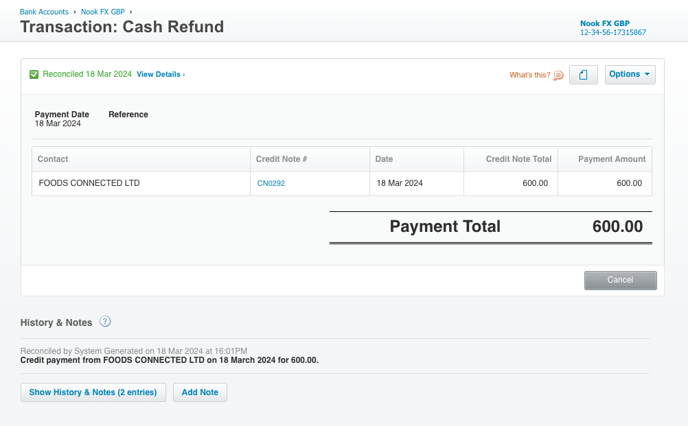Open Nook FX GBP breadcrumb link
The height and width of the screenshot is (426, 688).
coord(105,12)
